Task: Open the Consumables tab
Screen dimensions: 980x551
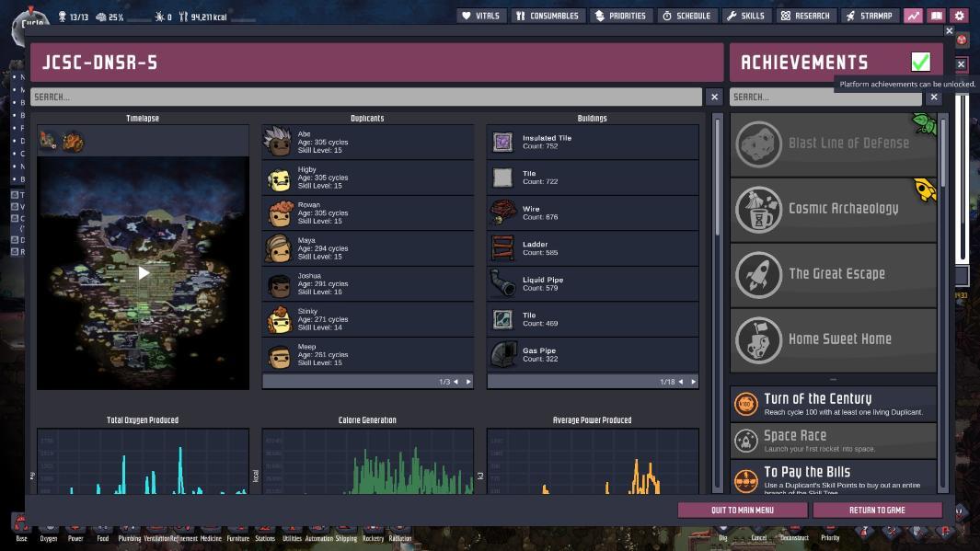Action: click(x=547, y=16)
